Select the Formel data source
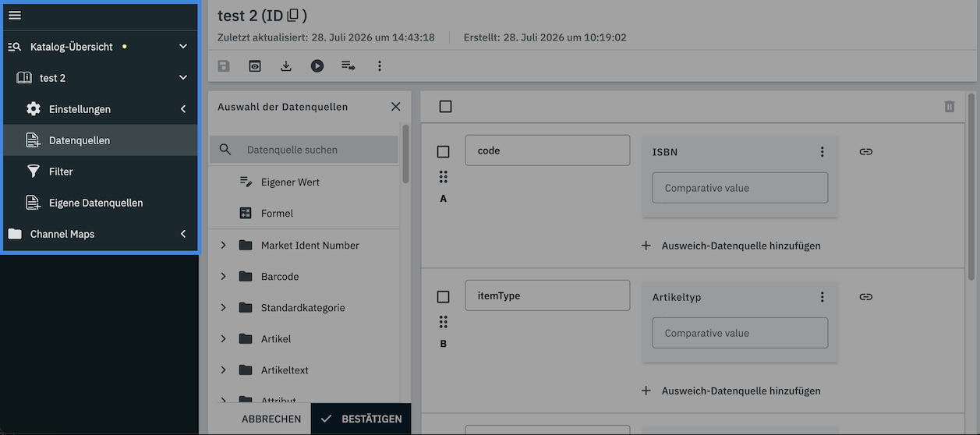This screenshot has width=980, height=435. click(x=304, y=214)
